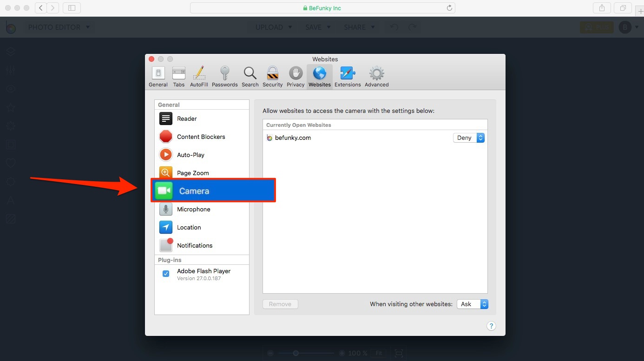The height and width of the screenshot is (361, 644).
Task: Choose Auto-Play in the websites sidebar
Action: click(x=202, y=155)
